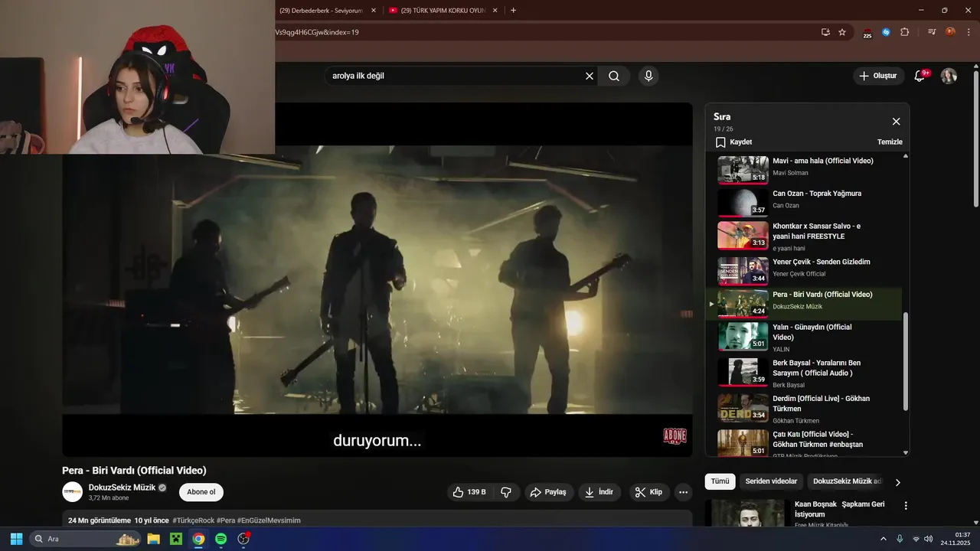Open Spotify from the taskbar
This screenshot has height=551, width=980.
point(220,539)
